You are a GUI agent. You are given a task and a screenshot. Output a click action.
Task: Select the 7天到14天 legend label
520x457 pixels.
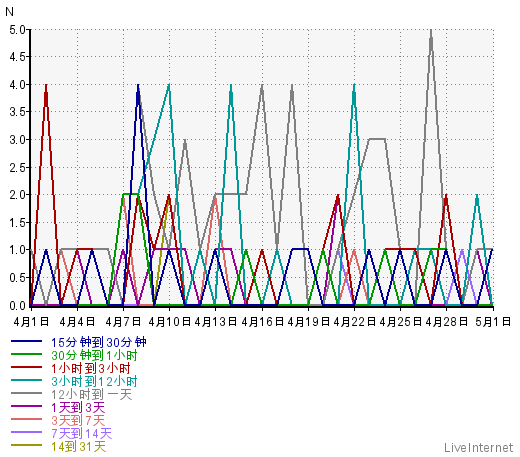tap(81, 433)
